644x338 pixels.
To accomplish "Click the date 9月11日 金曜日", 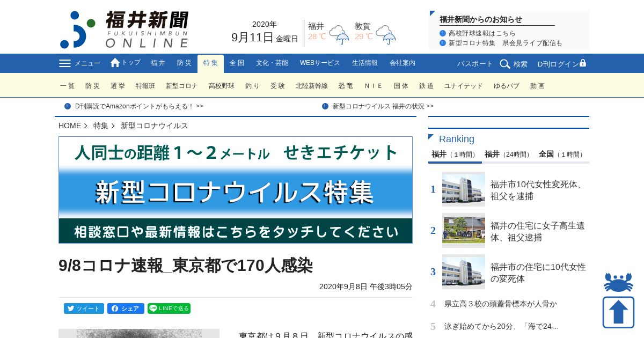I will [x=265, y=38].
